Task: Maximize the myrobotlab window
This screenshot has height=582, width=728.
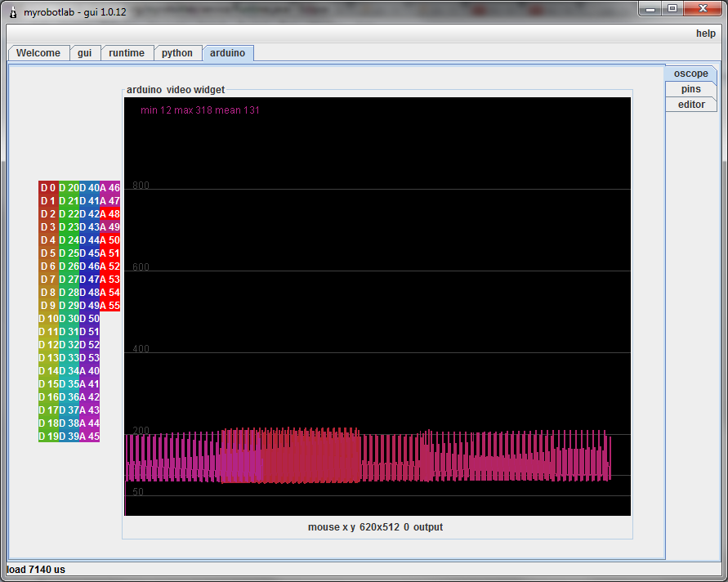Action: coord(672,8)
